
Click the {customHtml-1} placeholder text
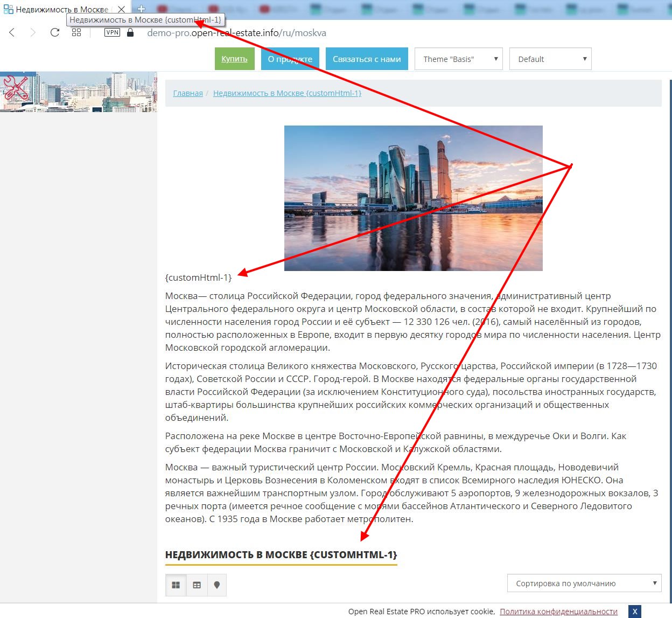[x=198, y=277]
